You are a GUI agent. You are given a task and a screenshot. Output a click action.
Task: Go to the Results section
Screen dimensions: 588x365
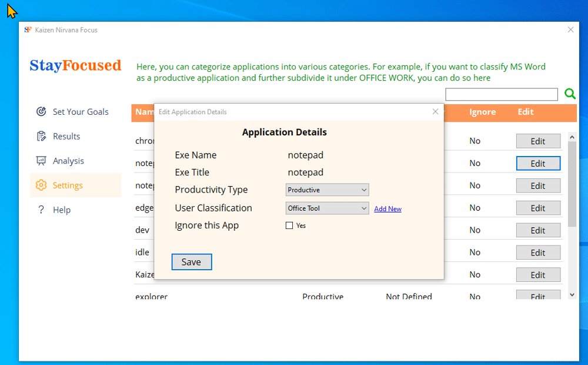66,136
